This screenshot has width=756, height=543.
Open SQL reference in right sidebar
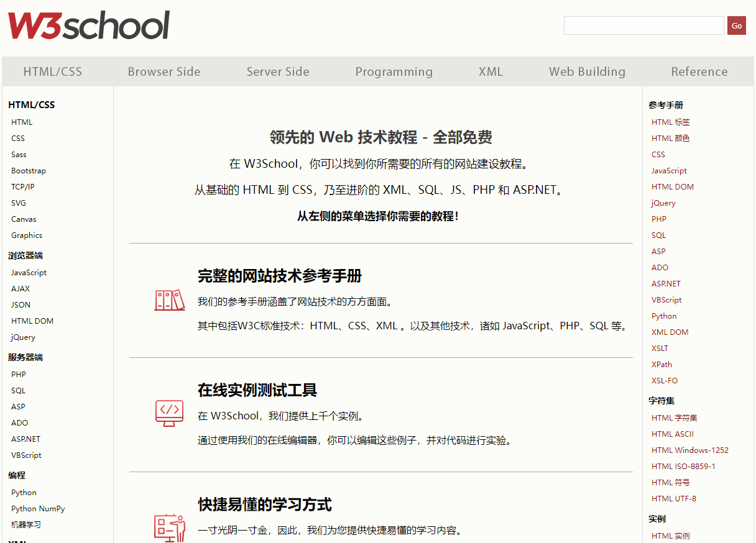tap(659, 235)
